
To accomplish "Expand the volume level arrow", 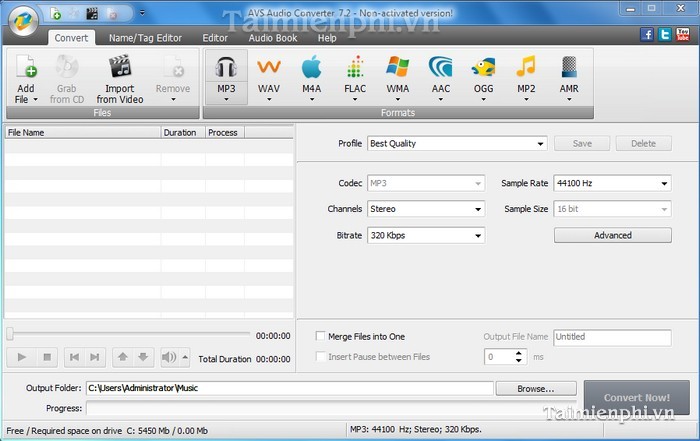I will [185, 357].
